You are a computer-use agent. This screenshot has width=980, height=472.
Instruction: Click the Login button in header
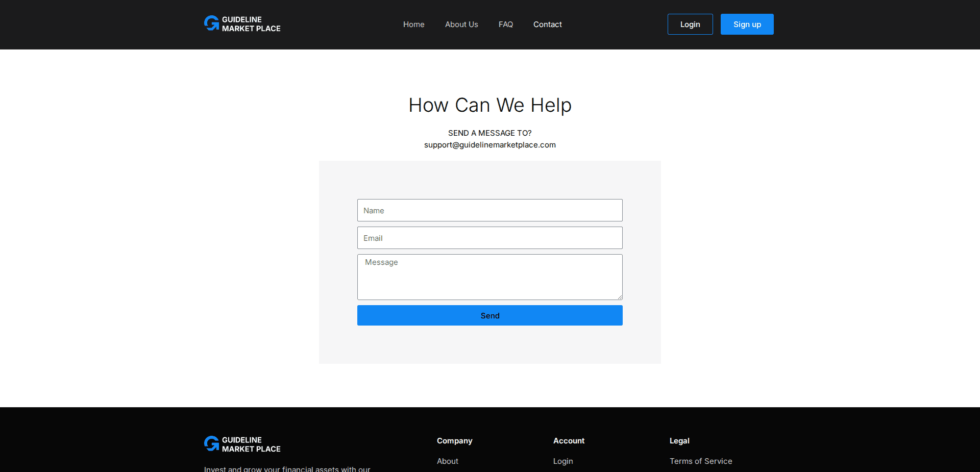(x=690, y=24)
